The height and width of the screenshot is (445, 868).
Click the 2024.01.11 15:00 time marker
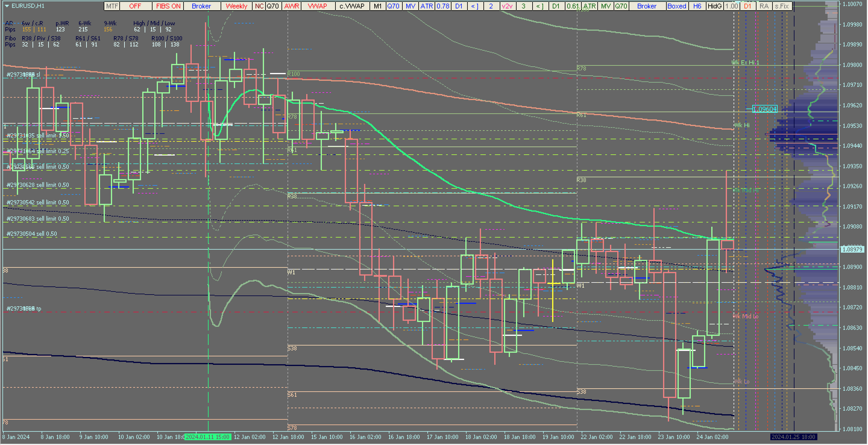(208, 437)
